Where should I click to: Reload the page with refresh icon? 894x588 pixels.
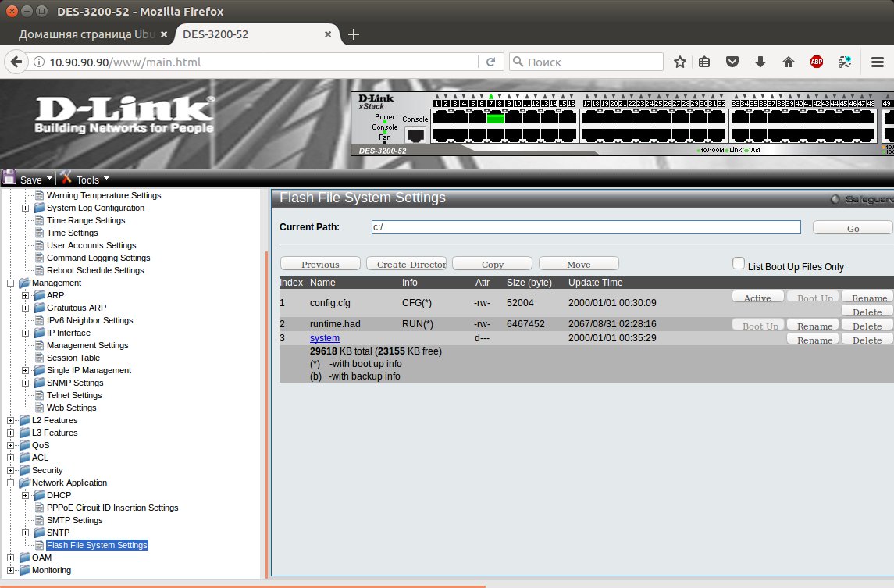click(x=490, y=62)
